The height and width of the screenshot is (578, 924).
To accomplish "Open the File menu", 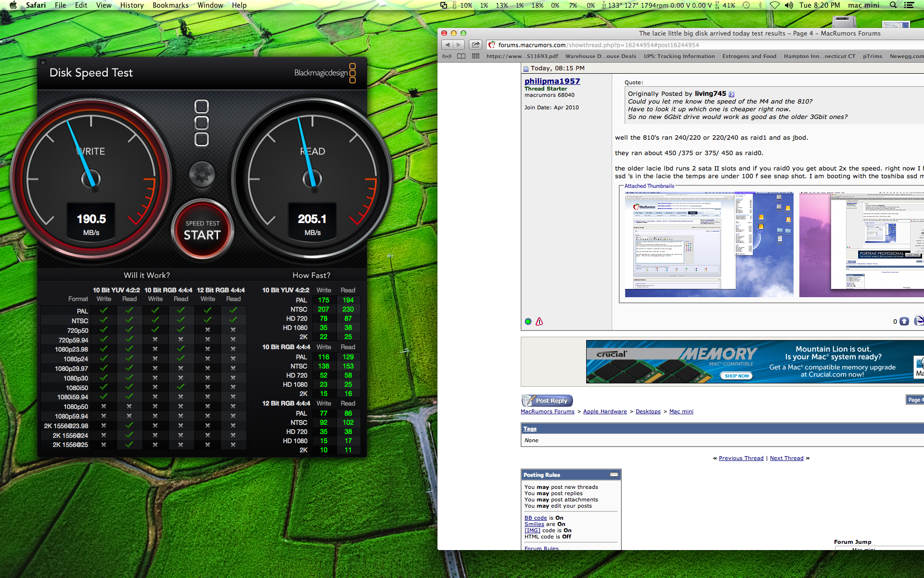I will [60, 5].
